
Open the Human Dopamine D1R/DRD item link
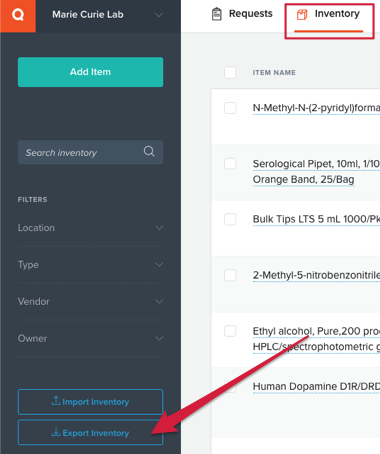point(316,387)
